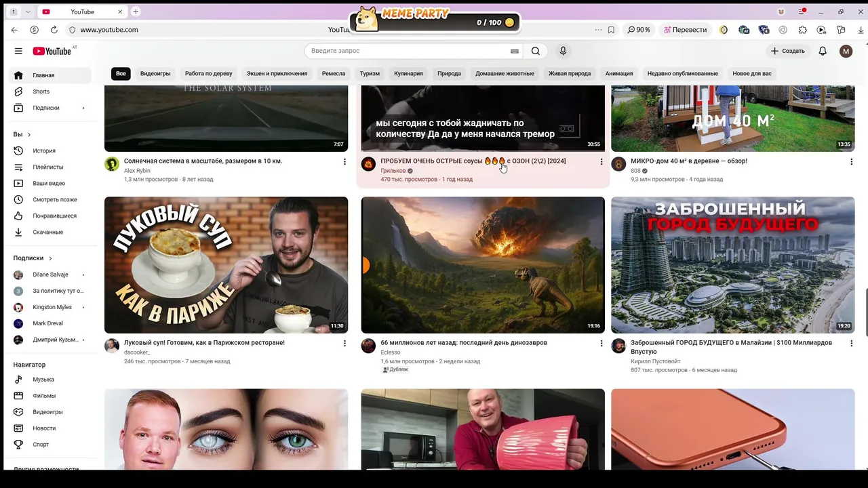Select the Работа по дереву chip

pyautogui.click(x=208, y=73)
